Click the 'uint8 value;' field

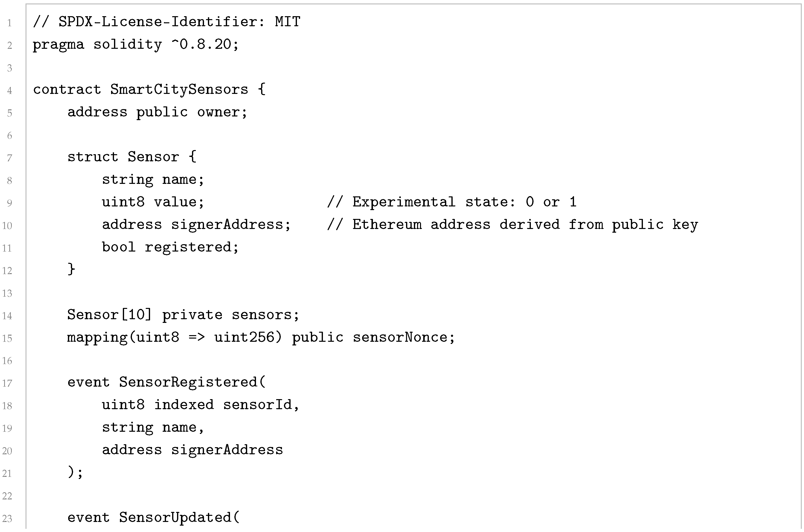click(153, 202)
